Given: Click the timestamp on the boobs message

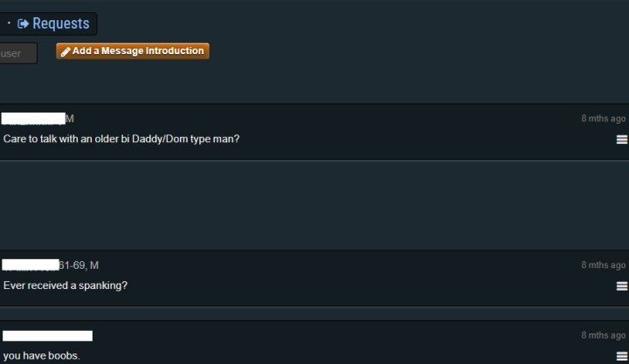Looking at the screenshot, I should pyautogui.click(x=604, y=335).
